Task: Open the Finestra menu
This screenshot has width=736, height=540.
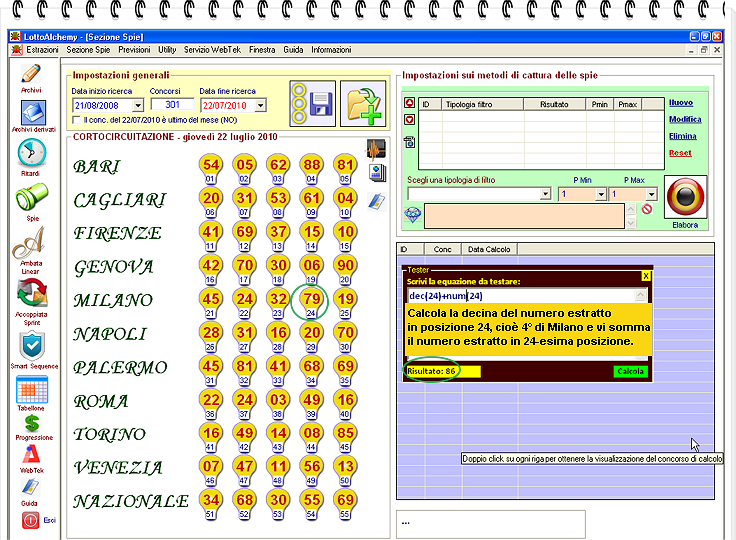Action: (262, 50)
